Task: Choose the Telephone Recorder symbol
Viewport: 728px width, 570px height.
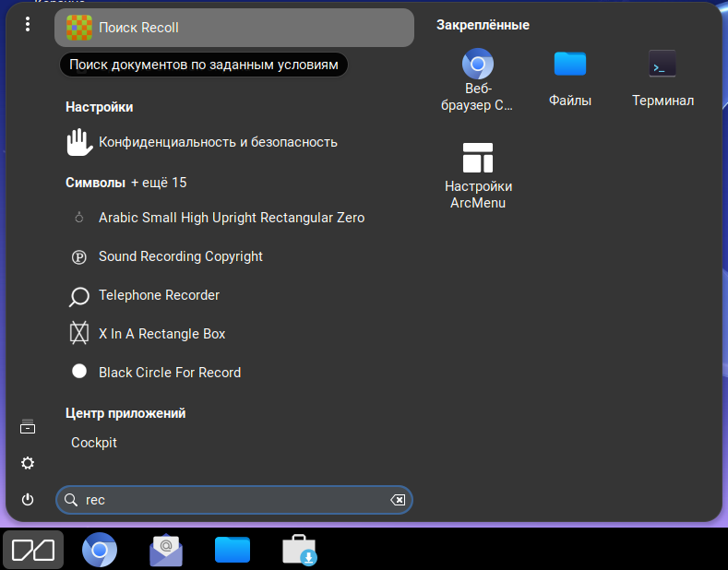Action: [159, 295]
